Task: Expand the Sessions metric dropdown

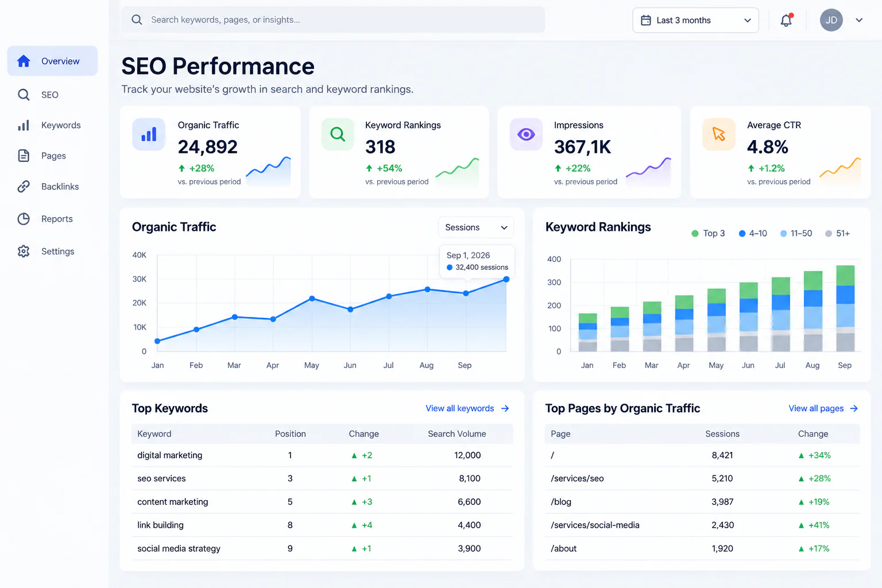Action: click(x=475, y=227)
